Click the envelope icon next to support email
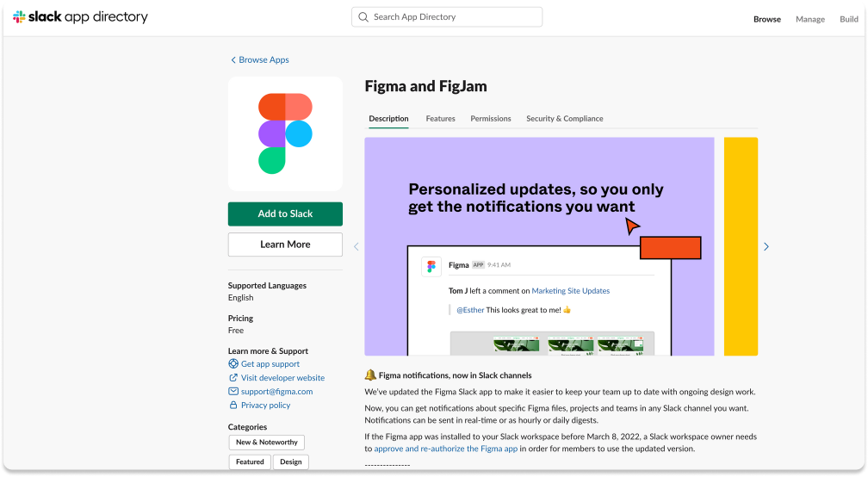The image size is (868, 477). coord(233,391)
